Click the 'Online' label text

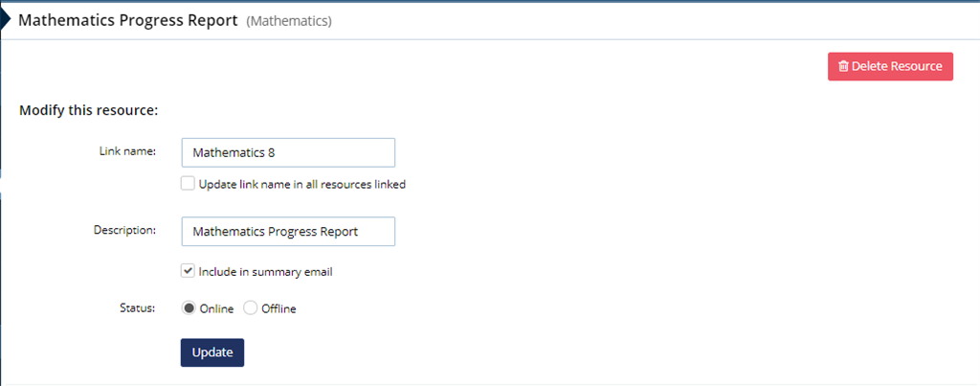click(x=216, y=309)
